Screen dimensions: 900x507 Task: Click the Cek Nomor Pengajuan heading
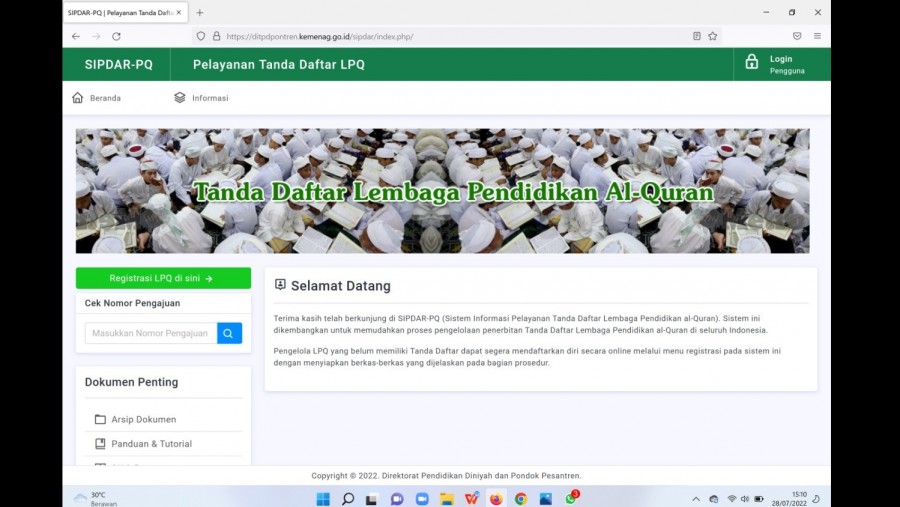click(x=133, y=303)
